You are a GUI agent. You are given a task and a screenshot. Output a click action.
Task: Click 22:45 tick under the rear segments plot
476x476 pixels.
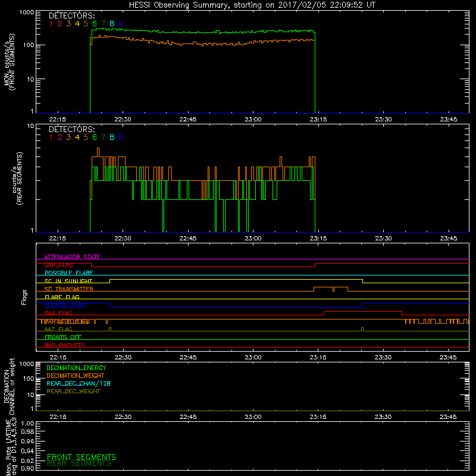click(188, 239)
